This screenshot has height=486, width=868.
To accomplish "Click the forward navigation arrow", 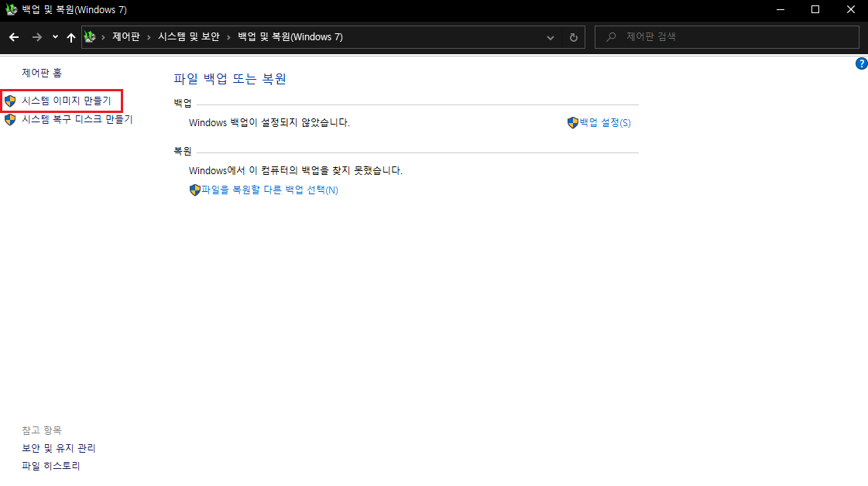I will [37, 37].
